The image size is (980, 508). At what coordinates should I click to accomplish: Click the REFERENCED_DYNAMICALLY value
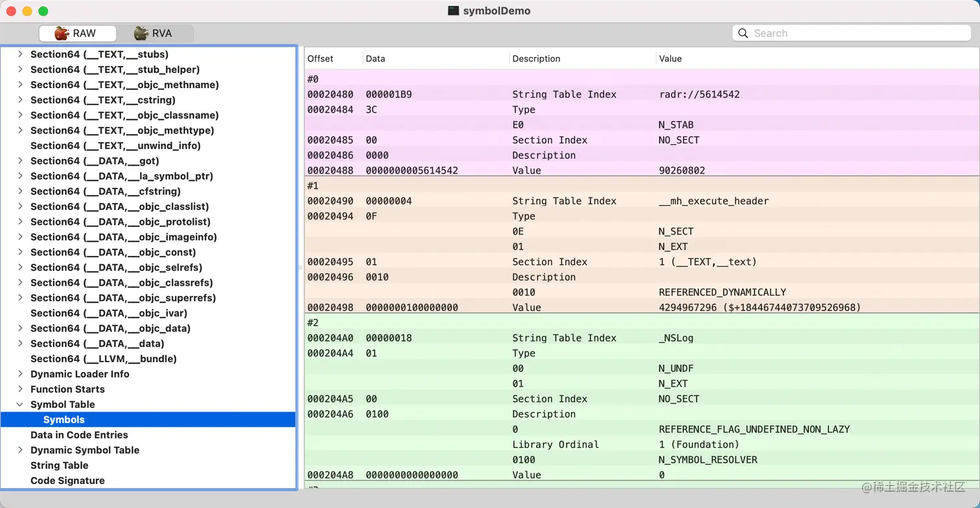(x=722, y=292)
